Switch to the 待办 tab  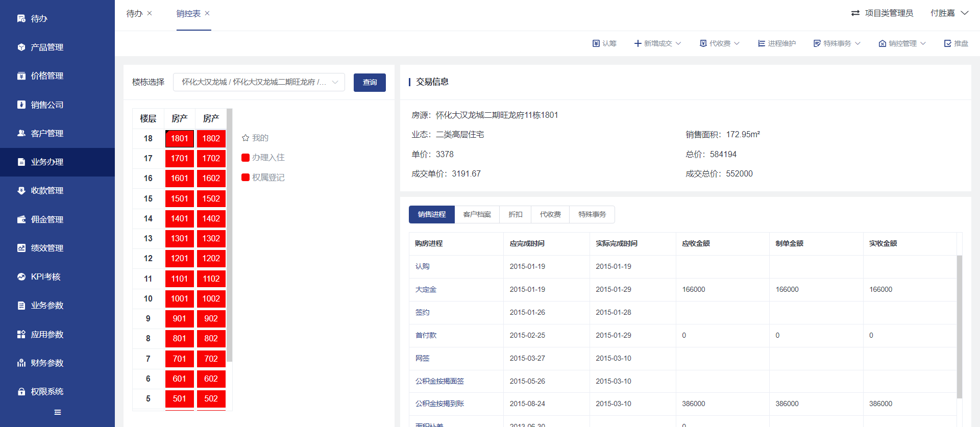pos(134,14)
